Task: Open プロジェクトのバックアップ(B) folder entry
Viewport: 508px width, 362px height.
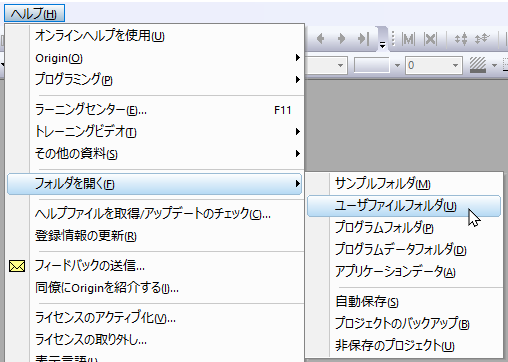Action: click(x=404, y=323)
